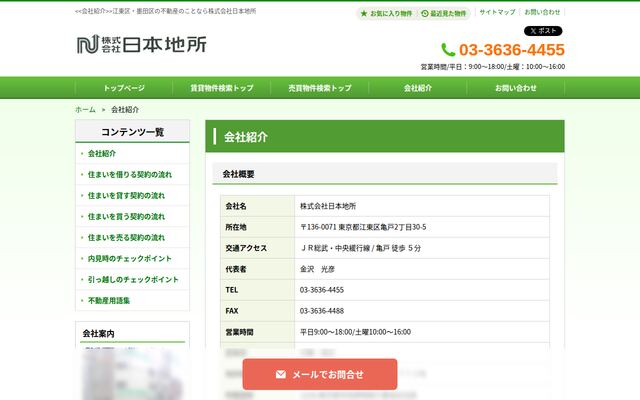Select お問い合わせ in green navigation bar
The image size is (640, 400).
click(516, 88)
